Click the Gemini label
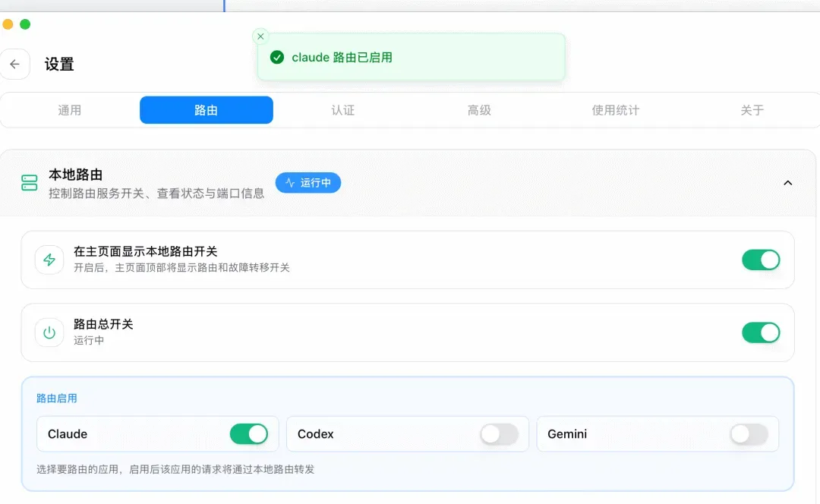The width and height of the screenshot is (820, 504). (567, 434)
